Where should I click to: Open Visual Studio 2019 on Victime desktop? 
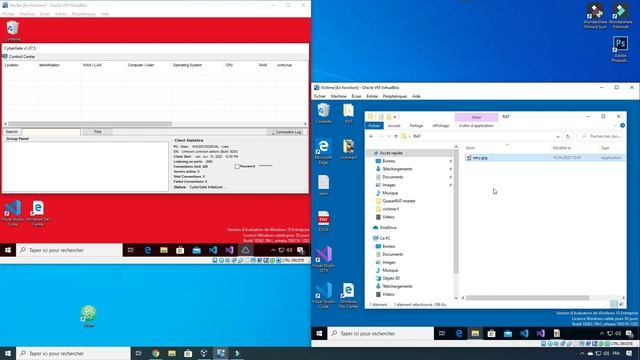tap(324, 260)
